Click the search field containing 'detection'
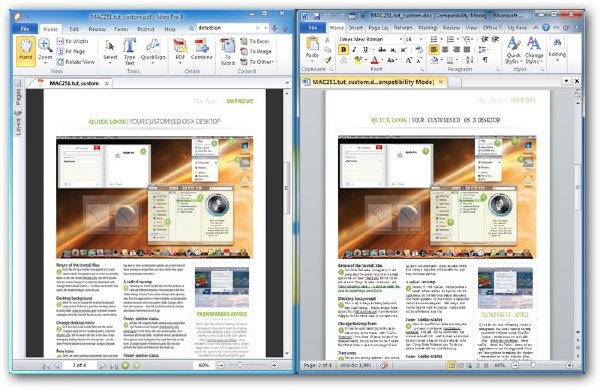 (x=227, y=28)
